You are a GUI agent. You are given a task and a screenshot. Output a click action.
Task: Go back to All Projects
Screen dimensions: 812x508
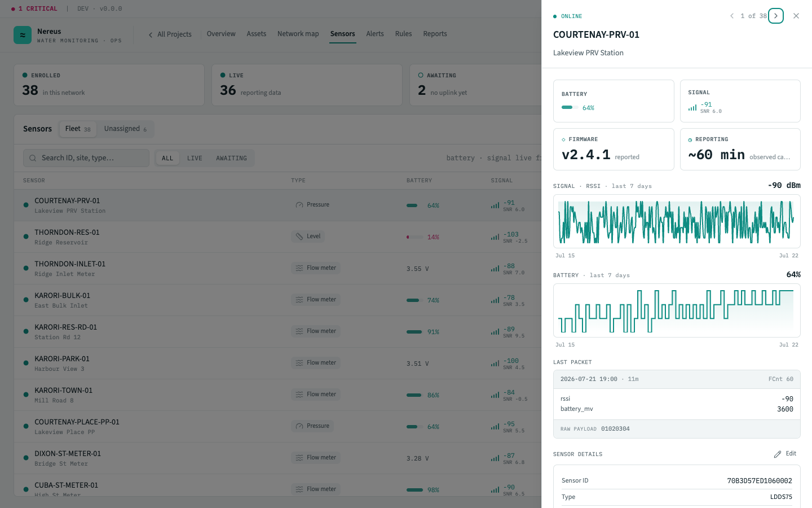tap(170, 34)
